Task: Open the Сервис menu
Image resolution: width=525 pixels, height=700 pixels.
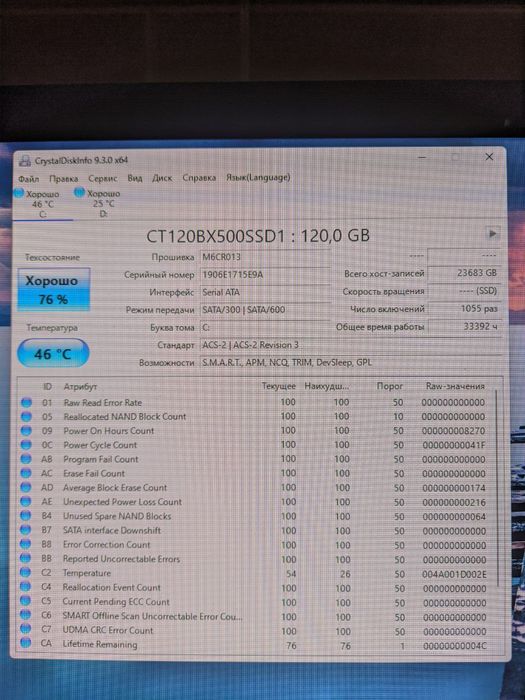Action: 103,179
